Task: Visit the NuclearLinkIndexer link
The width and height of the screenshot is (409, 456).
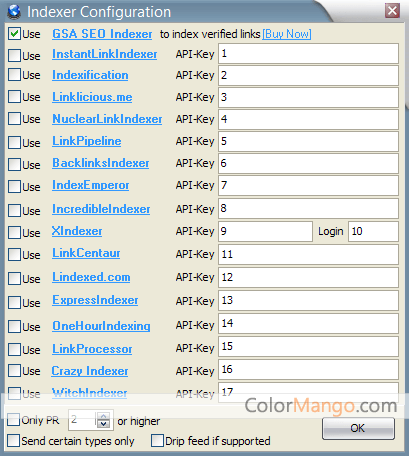Action: click(107, 119)
